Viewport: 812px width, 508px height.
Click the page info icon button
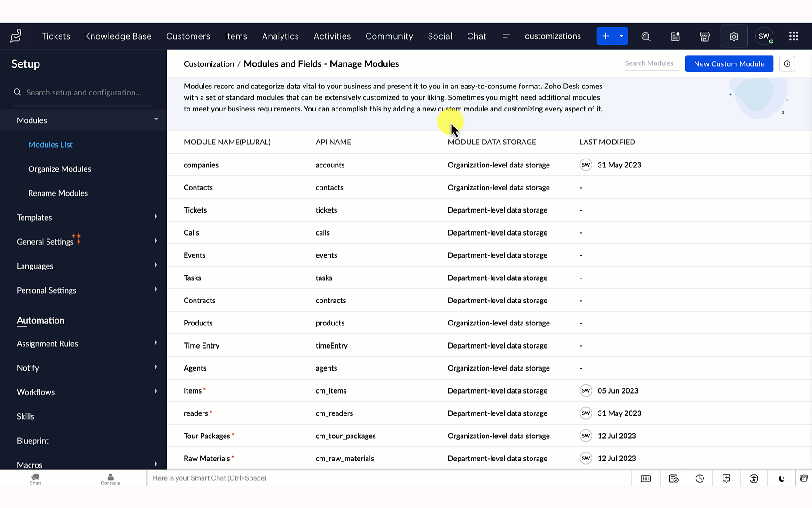point(787,64)
